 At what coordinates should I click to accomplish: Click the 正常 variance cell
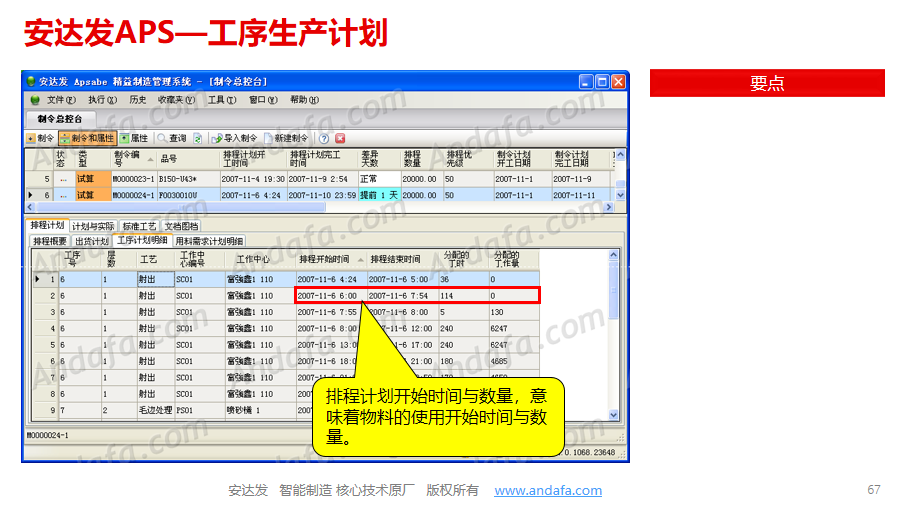coord(379,179)
